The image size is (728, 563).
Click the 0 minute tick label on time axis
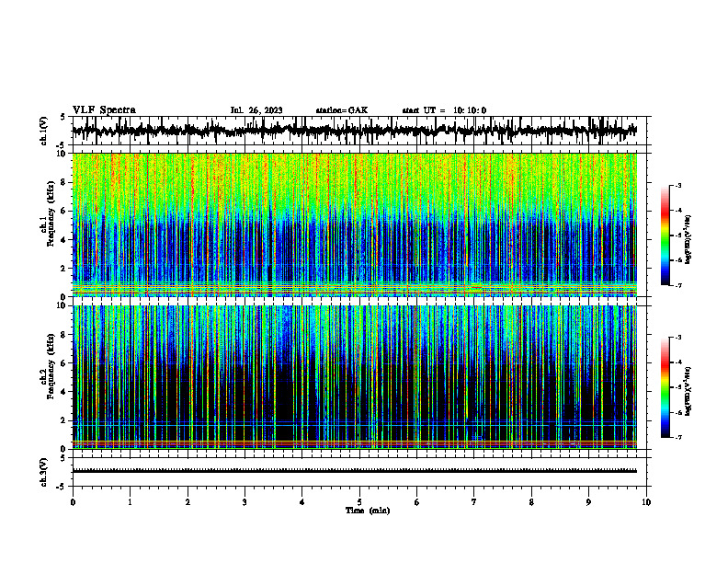pos(73,502)
